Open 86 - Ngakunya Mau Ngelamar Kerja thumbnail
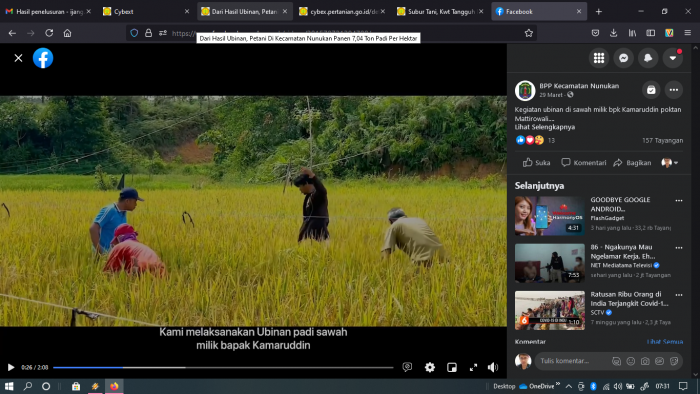Screen dimensions: 700x394 (550, 263)
